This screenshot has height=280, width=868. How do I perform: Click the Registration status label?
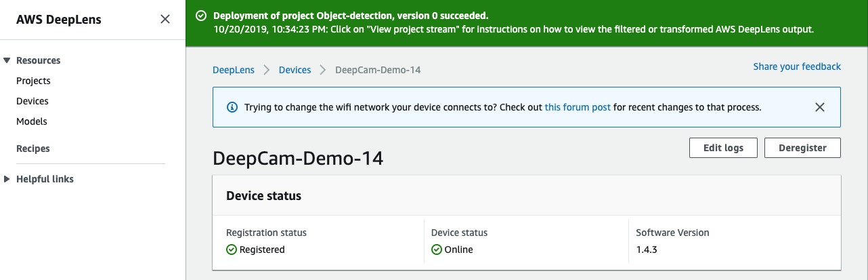point(266,233)
